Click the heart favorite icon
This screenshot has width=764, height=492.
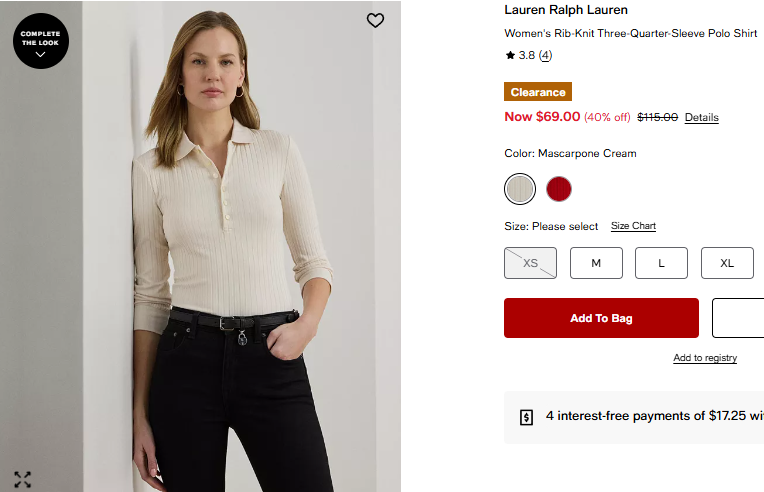pos(375,20)
